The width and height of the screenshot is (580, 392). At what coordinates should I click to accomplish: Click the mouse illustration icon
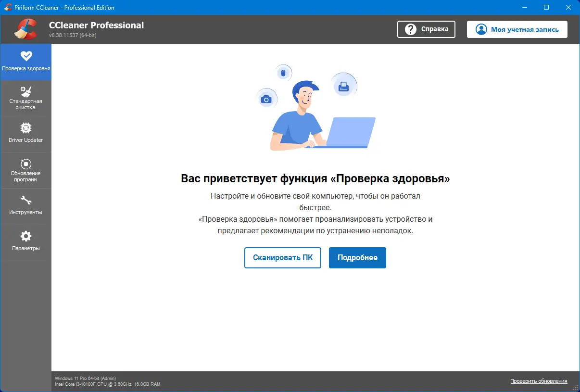[283, 73]
